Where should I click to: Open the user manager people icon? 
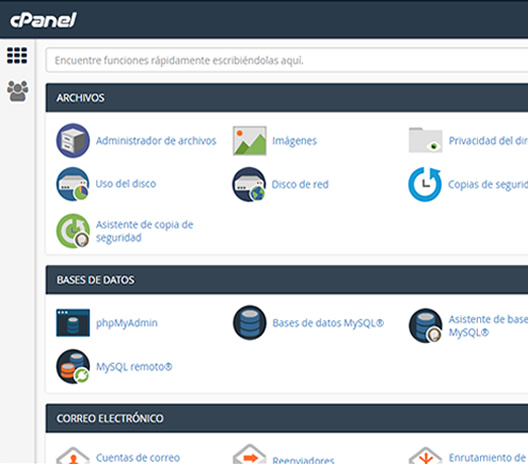click(x=18, y=91)
